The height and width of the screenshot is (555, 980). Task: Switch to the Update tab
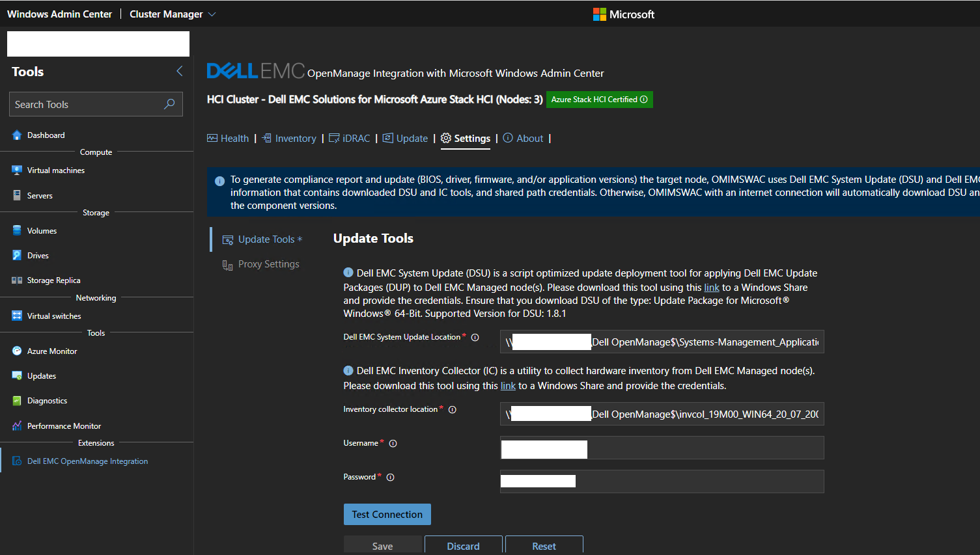[x=405, y=138]
